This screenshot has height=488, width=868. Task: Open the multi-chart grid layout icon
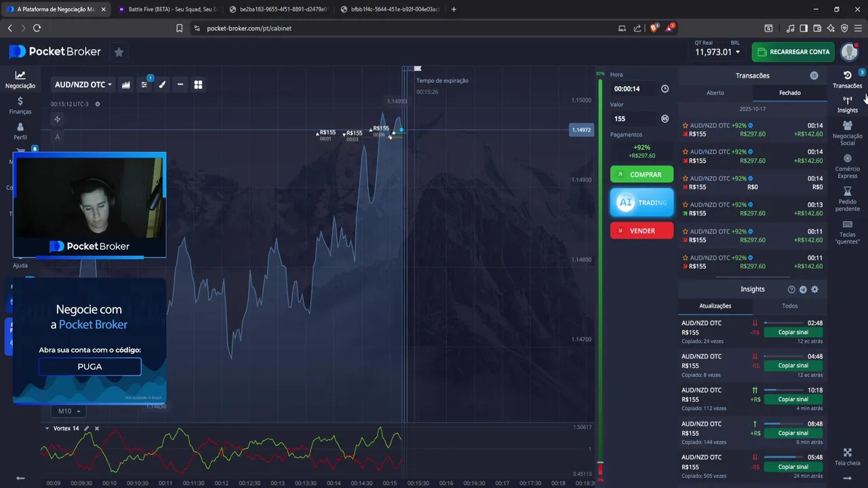coord(198,85)
